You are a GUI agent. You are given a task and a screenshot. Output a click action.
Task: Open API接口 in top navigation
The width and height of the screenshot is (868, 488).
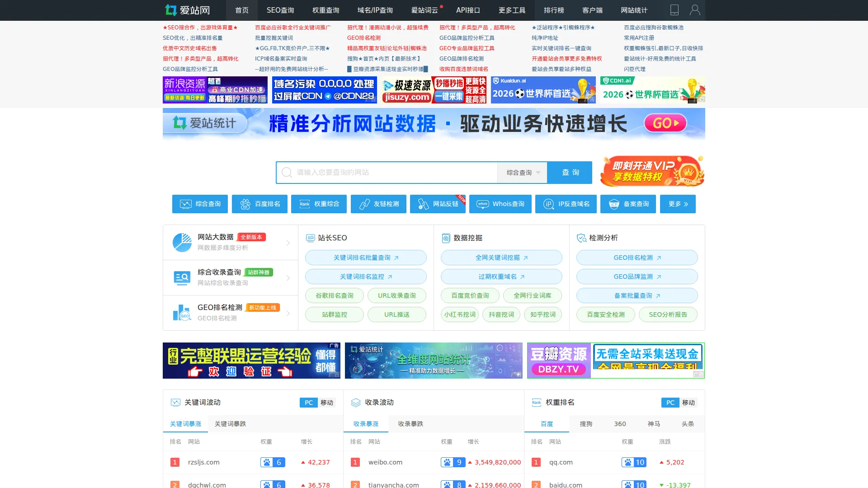coord(468,10)
